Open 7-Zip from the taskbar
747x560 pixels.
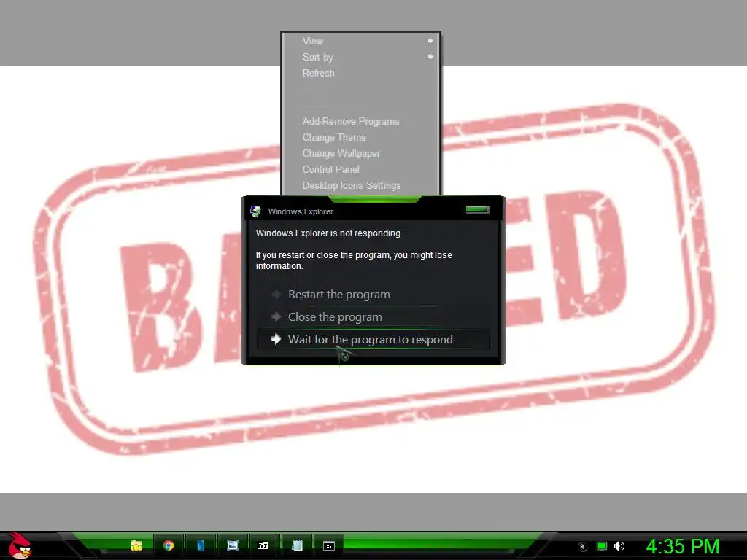click(263, 545)
